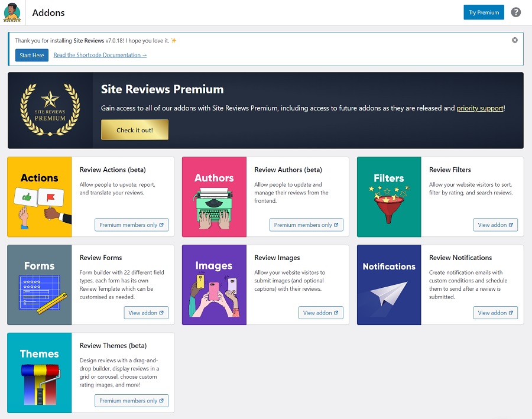Click the Review Themes description text

119,372
